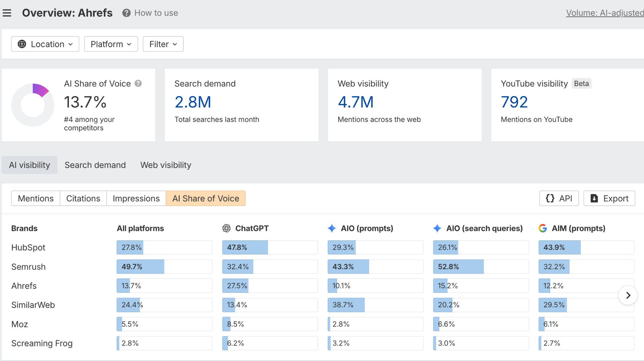The image size is (644, 361).
Task: Click the All platforms column header
Action: (141, 228)
